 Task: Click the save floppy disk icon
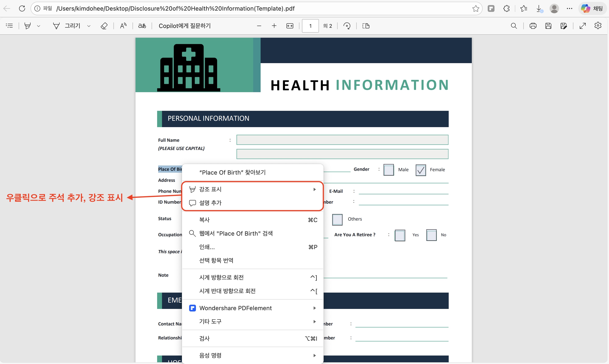click(548, 26)
